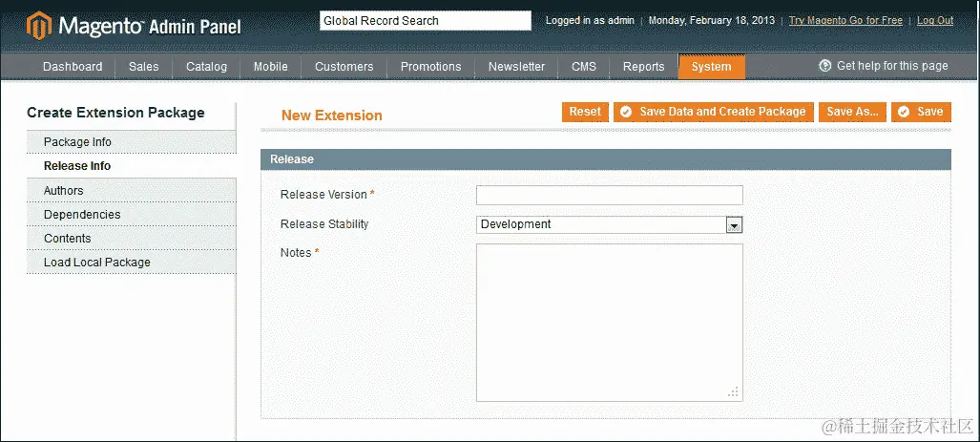Click Save Data and Create Package
The width and height of the screenshot is (980, 442).
tap(714, 112)
